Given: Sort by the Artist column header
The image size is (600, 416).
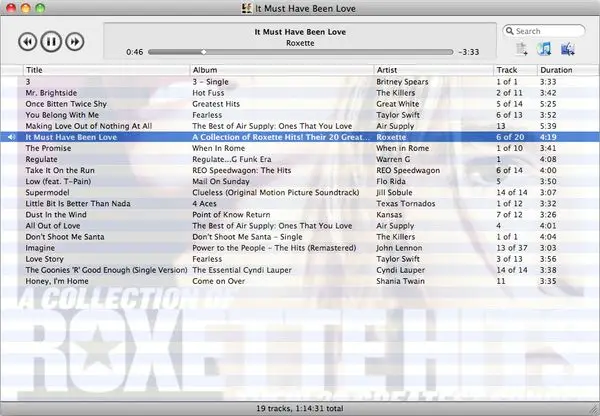Looking at the screenshot, I should pyautogui.click(x=434, y=70).
